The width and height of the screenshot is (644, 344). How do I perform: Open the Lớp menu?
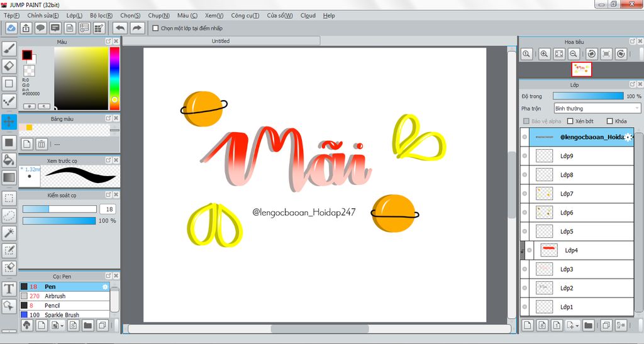point(74,16)
